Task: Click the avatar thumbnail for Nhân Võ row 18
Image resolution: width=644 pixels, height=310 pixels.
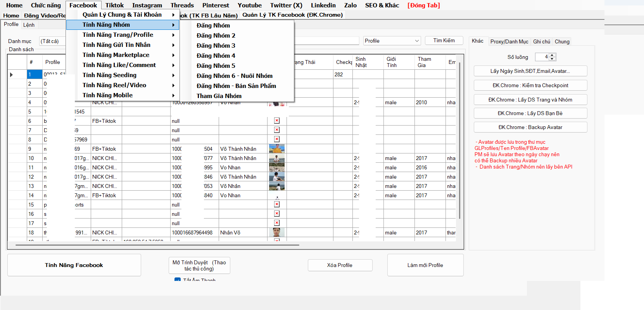Action: click(277, 232)
